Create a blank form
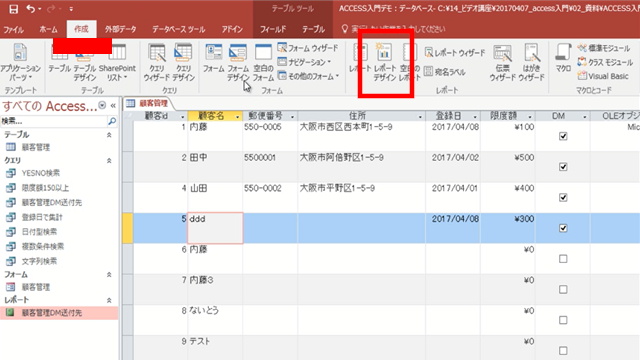The height and width of the screenshot is (360, 640). point(263,62)
